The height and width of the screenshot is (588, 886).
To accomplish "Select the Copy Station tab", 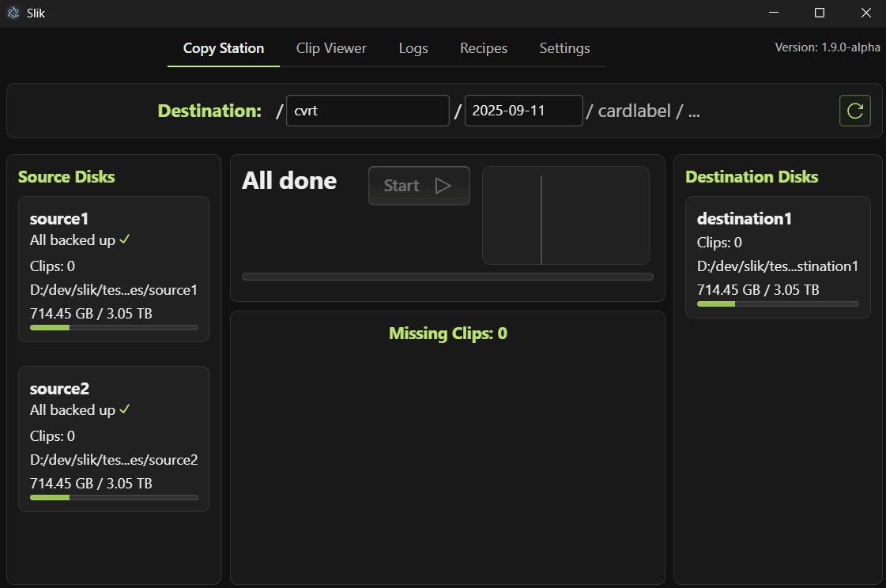I will tap(224, 48).
